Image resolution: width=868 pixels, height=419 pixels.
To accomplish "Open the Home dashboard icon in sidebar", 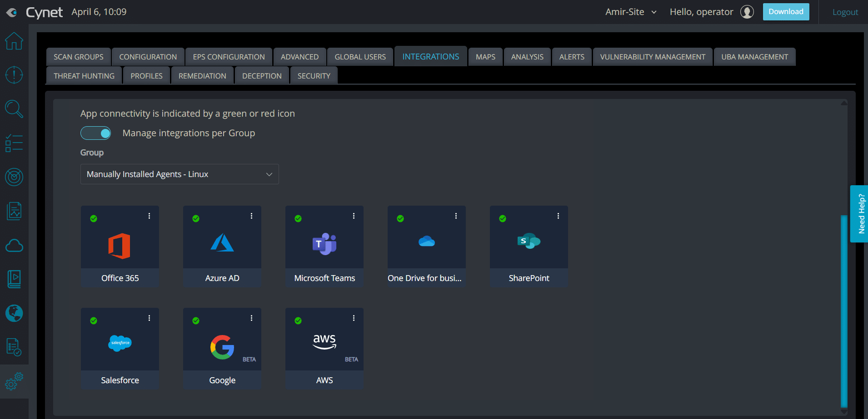I will click(14, 41).
